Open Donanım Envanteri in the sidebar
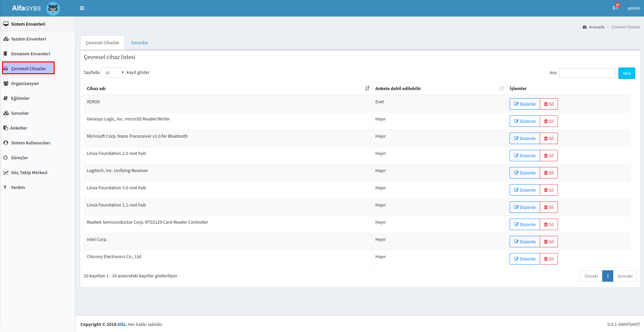 [37, 54]
